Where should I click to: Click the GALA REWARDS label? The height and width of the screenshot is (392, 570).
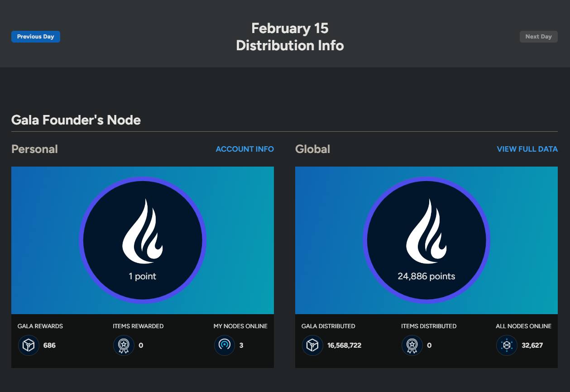click(x=40, y=326)
